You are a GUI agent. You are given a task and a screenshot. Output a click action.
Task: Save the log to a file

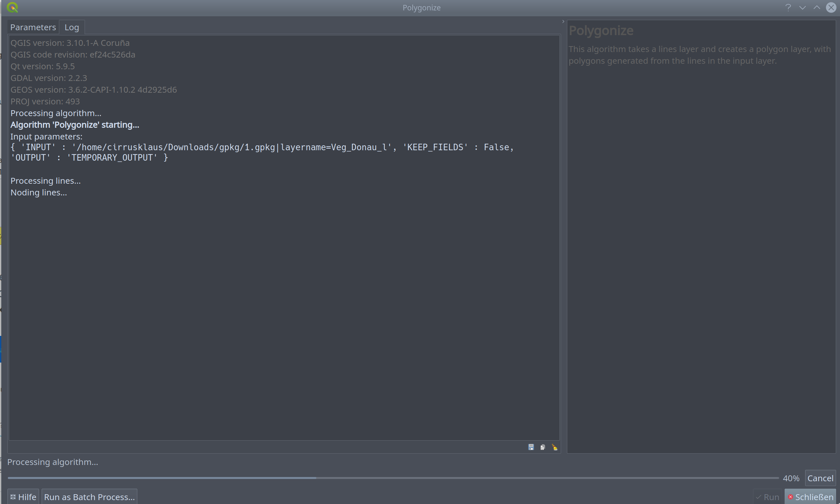tap(531, 447)
